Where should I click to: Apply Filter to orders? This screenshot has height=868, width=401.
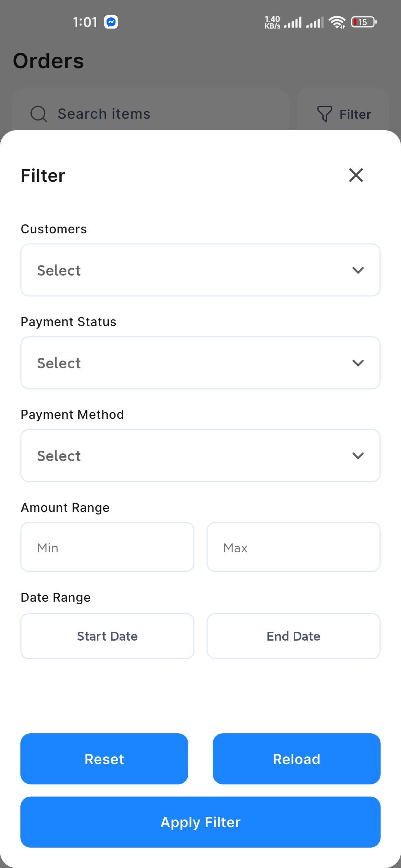point(200,822)
